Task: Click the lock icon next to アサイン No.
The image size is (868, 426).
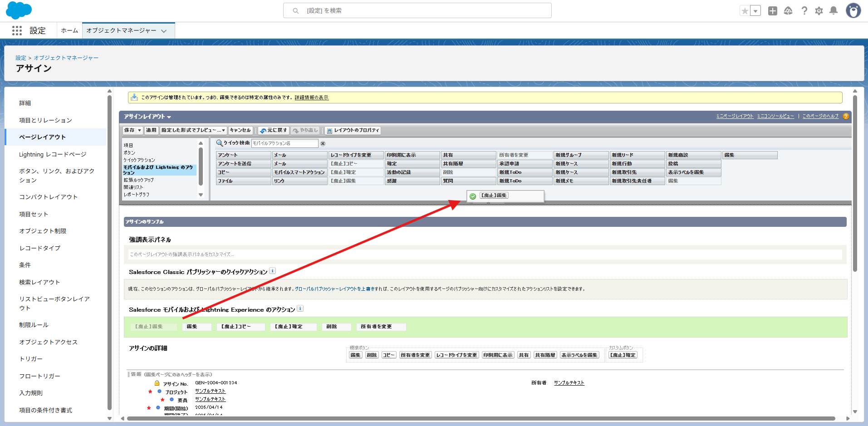Action: pos(157,383)
